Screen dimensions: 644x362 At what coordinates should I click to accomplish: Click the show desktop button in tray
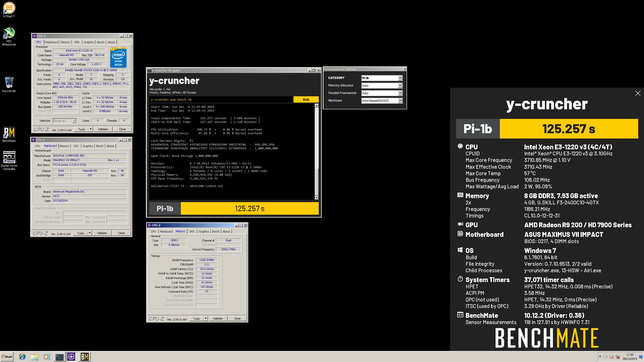[x=641, y=357]
